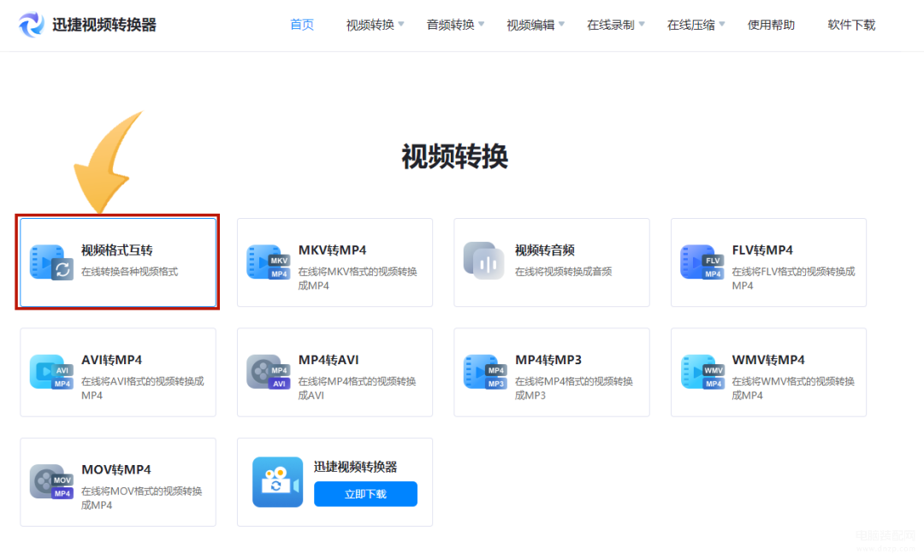924x560 pixels.
Task: Open the AVI转MP4 title link
Action: 111,360
